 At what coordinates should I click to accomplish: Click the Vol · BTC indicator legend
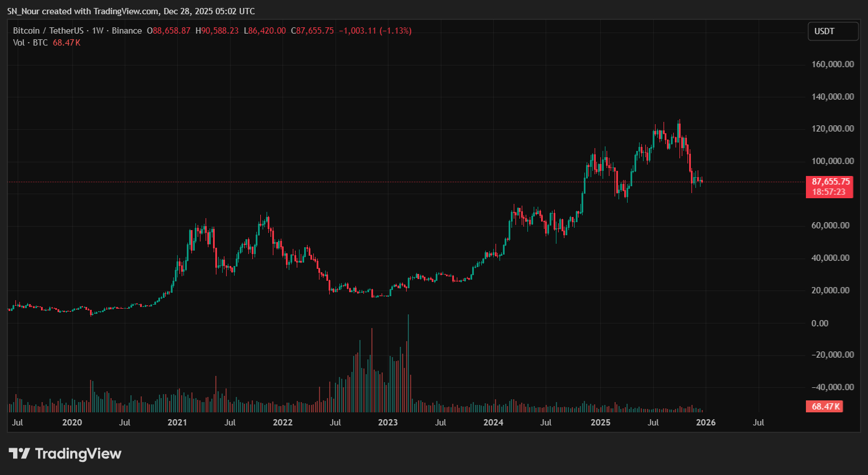click(x=30, y=43)
